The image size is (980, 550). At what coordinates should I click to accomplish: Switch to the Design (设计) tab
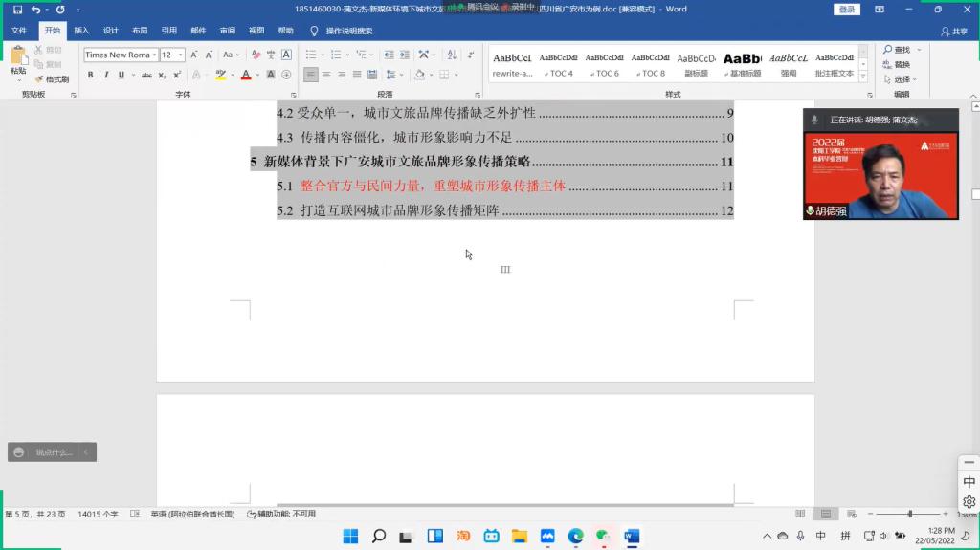pyautogui.click(x=111, y=31)
